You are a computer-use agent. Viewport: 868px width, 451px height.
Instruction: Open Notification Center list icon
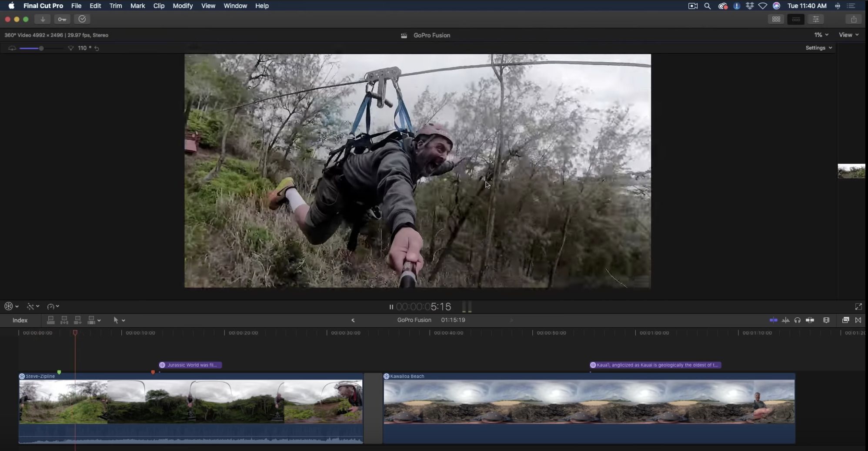click(851, 6)
